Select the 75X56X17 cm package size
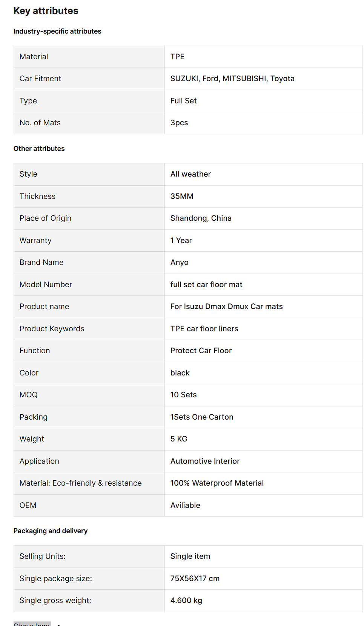The width and height of the screenshot is (364, 626). click(x=195, y=578)
